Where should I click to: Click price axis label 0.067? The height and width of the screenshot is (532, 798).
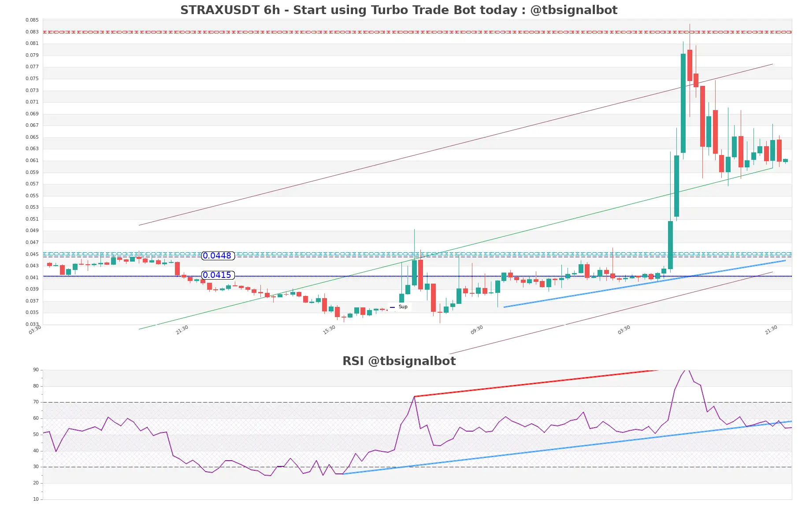tap(32, 126)
